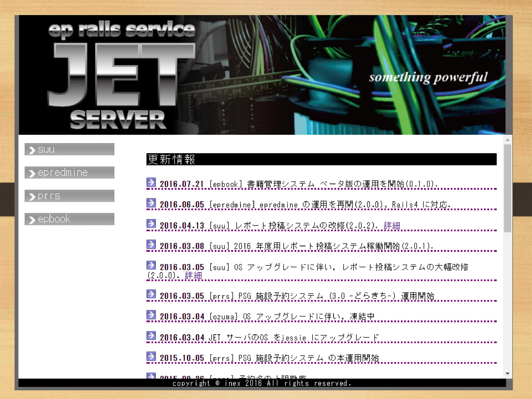Click arrow icon beside 2016.04.13 suu entry

click(x=151, y=224)
